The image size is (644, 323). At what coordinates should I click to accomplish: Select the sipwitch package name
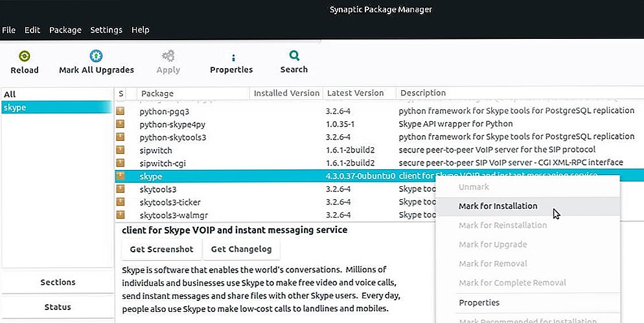pyautogui.click(x=155, y=150)
